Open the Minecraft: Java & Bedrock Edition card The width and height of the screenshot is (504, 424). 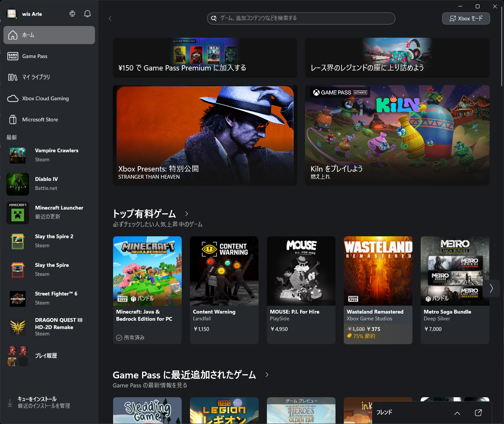pyautogui.click(x=147, y=290)
